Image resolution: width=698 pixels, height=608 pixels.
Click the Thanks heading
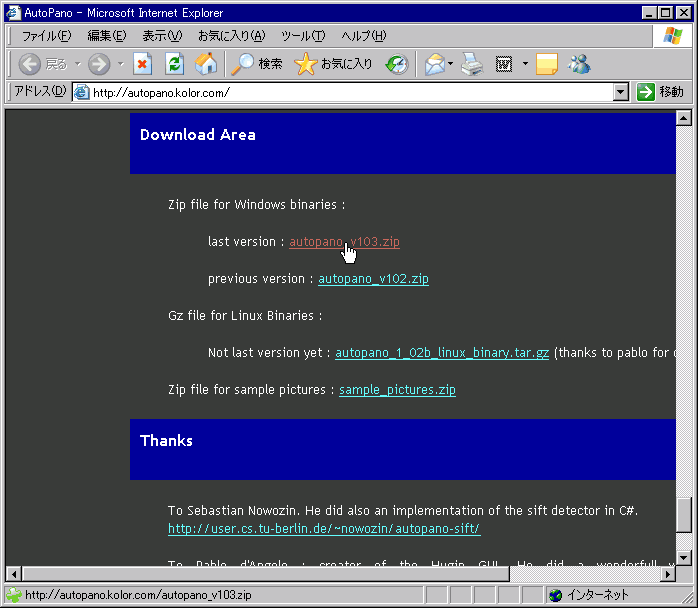coord(166,441)
